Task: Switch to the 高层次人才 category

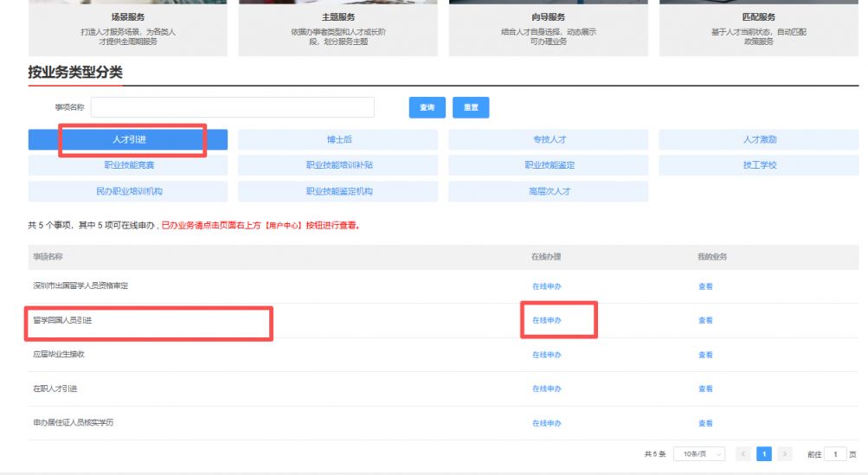Action: [x=549, y=191]
